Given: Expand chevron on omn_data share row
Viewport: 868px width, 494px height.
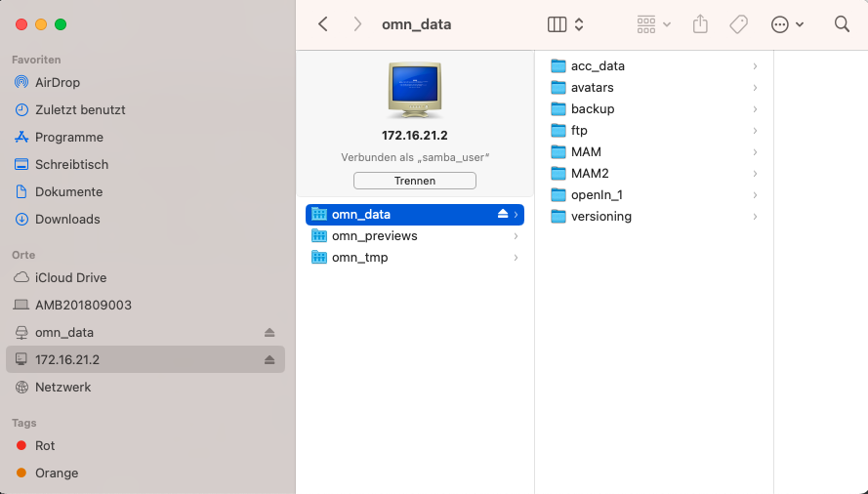Looking at the screenshot, I should click(x=516, y=215).
